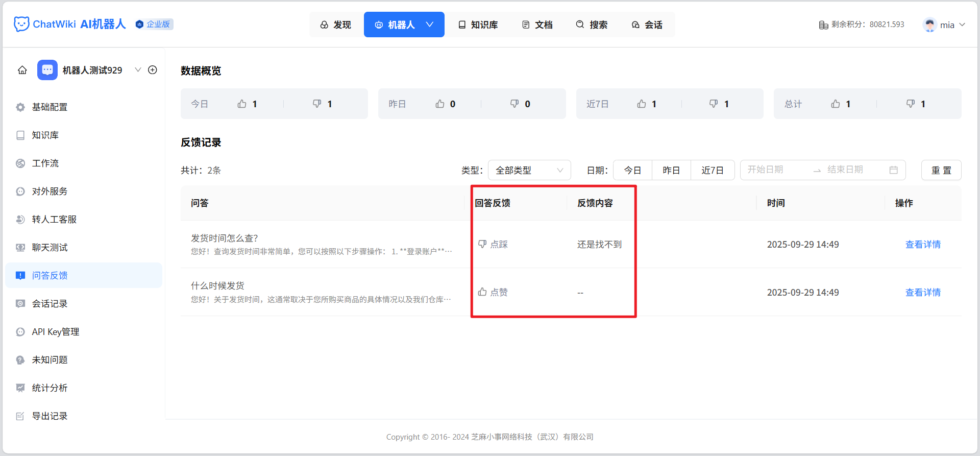Add a new robot with plus icon
Viewport: 980px width, 456px height.
(153, 70)
